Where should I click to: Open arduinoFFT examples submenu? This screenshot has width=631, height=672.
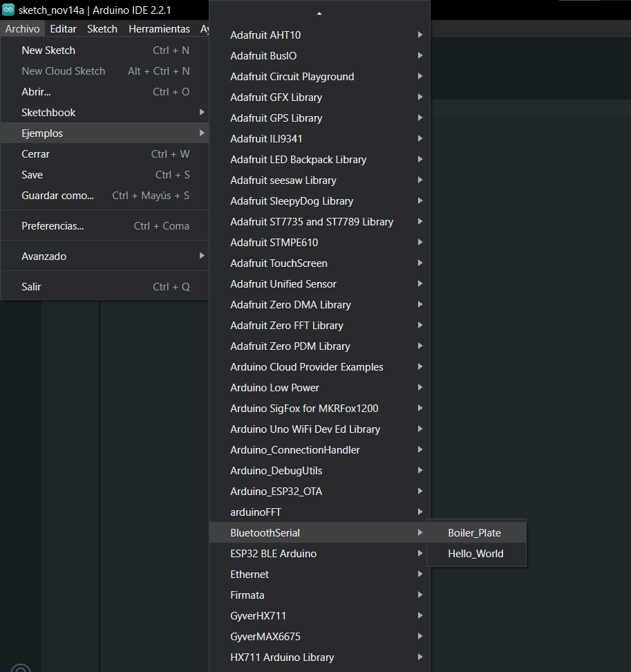[319, 512]
